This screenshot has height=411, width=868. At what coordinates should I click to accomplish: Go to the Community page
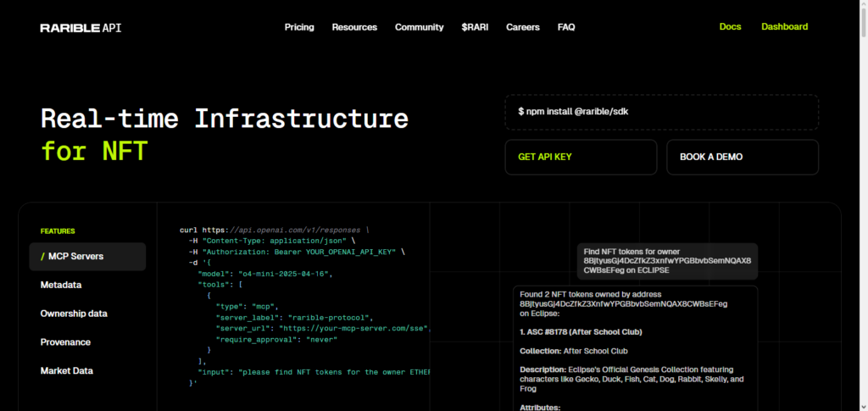pos(419,27)
